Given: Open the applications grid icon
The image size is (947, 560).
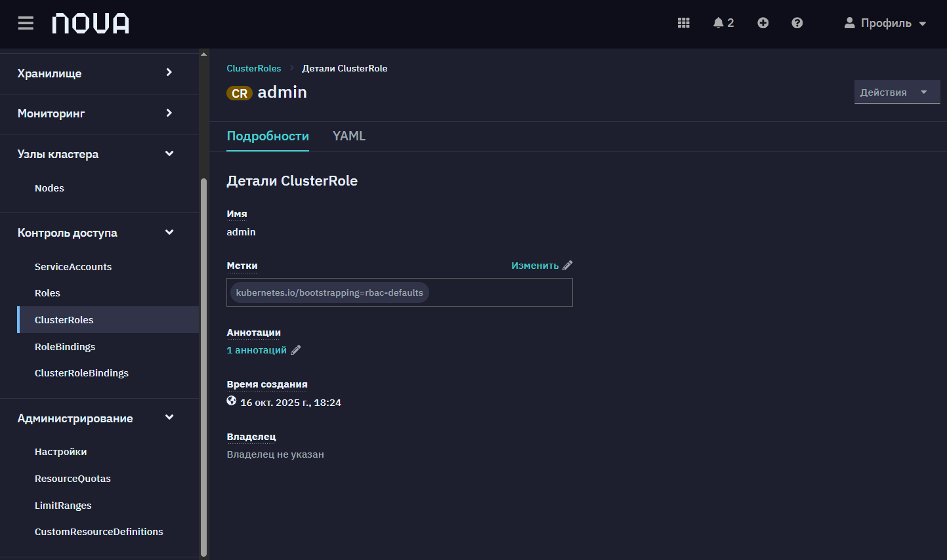Looking at the screenshot, I should [x=684, y=23].
